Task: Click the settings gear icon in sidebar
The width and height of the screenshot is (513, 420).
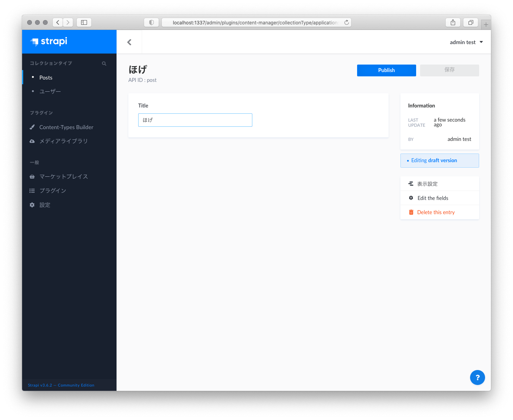Action: pyautogui.click(x=32, y=205)
